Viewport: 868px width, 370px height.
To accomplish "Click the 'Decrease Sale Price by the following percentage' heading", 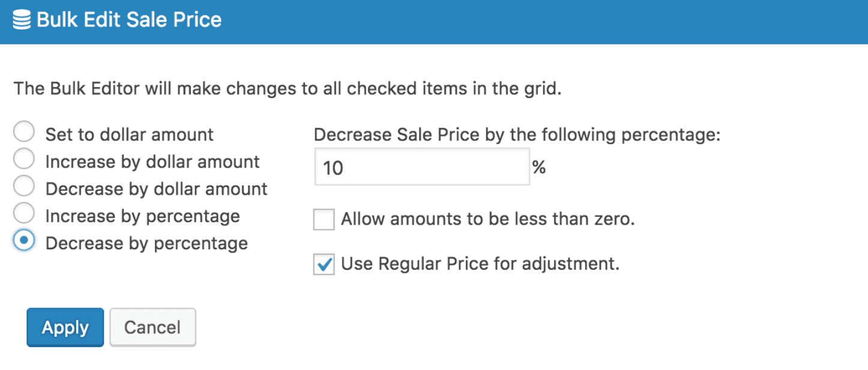I will (x=517, y=135).
